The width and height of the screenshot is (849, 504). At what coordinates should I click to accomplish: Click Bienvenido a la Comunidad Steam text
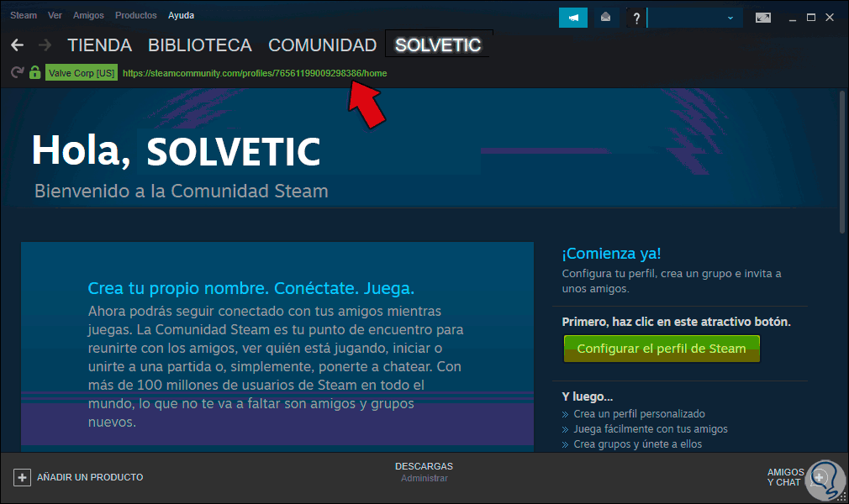[182, 191]
